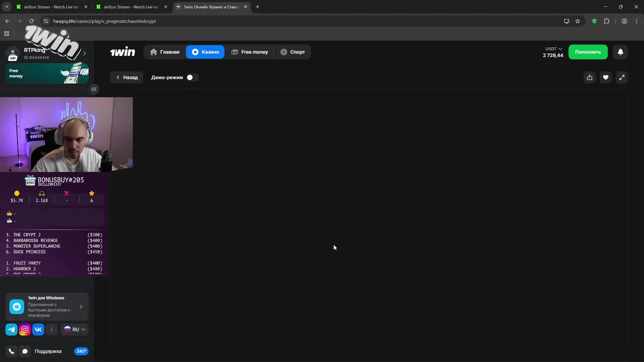Open the tab search dropdown arrow
The height and width of the screenshot is (362, 644).
(7, 7)
